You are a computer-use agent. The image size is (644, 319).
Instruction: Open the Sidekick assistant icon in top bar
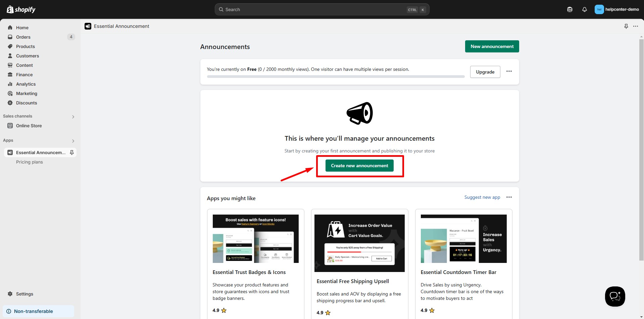569,9
